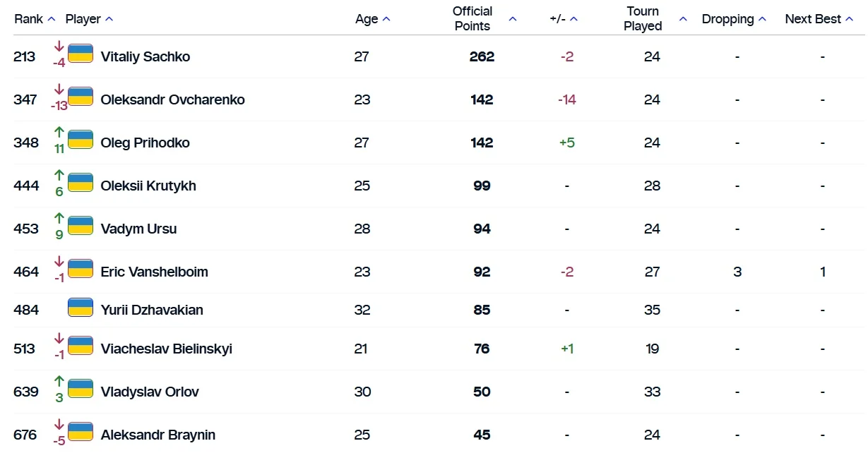Click red down arrow for Oleksandr Ovcharenko

click(x=59, y=90)
